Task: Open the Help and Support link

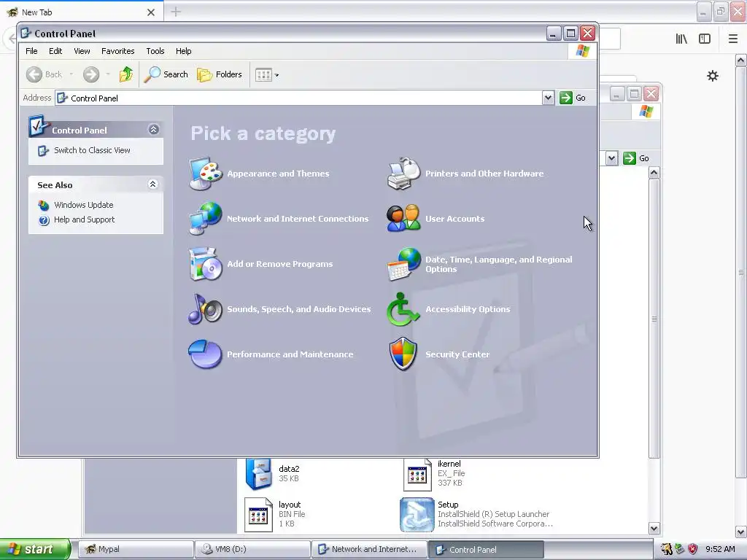Action: pyautogui.click(x=85, y=219)
